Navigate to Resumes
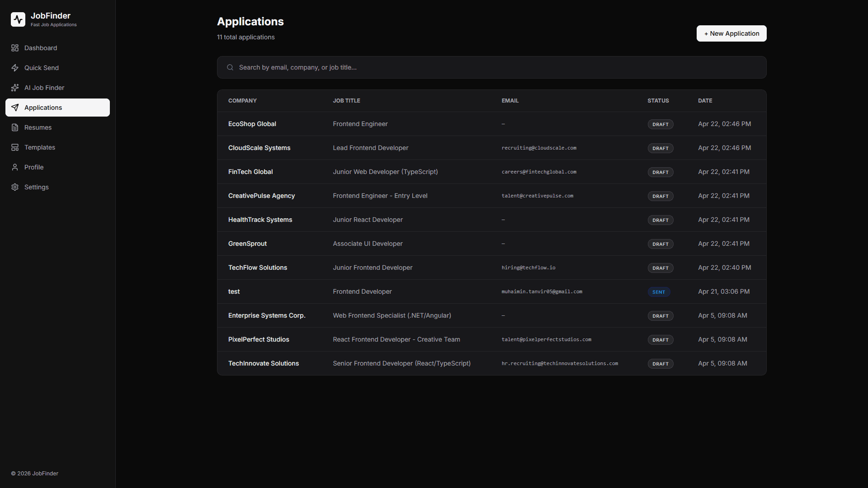This screenshot has height=488, width=868. [57, 127]
